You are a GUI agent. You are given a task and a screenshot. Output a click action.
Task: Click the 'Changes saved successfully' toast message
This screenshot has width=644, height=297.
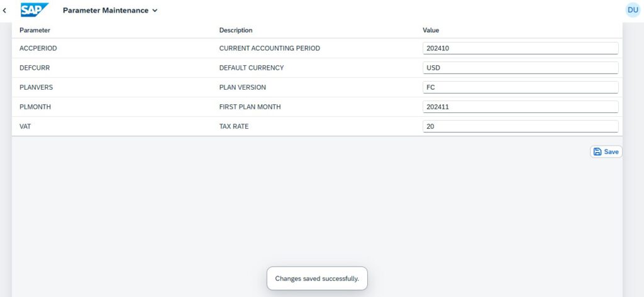tap(317, 278)
